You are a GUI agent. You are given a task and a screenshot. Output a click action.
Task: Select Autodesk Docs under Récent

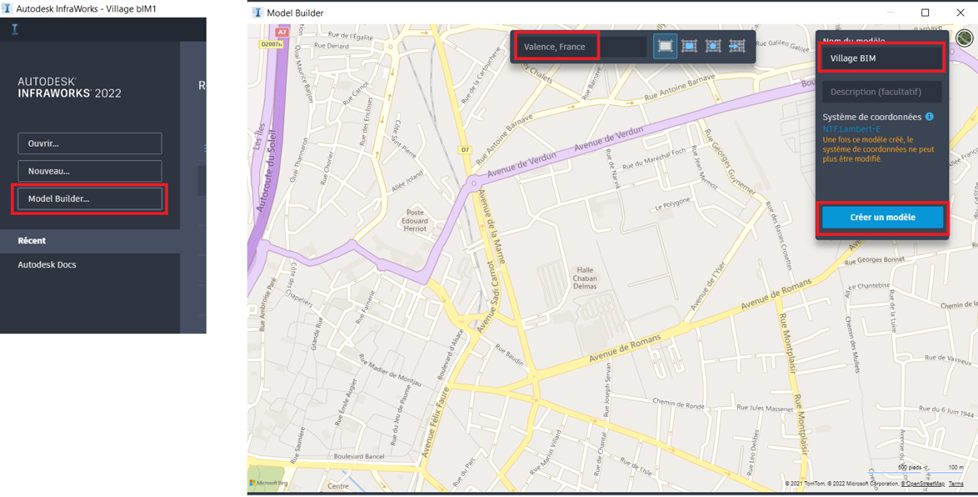click(47, 265)
